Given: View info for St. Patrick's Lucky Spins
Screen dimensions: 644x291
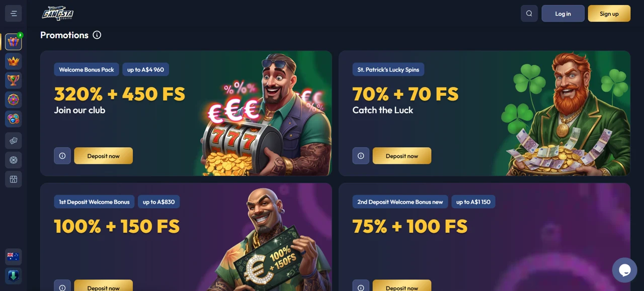Looking at the screenshot, I should [361, 156].
